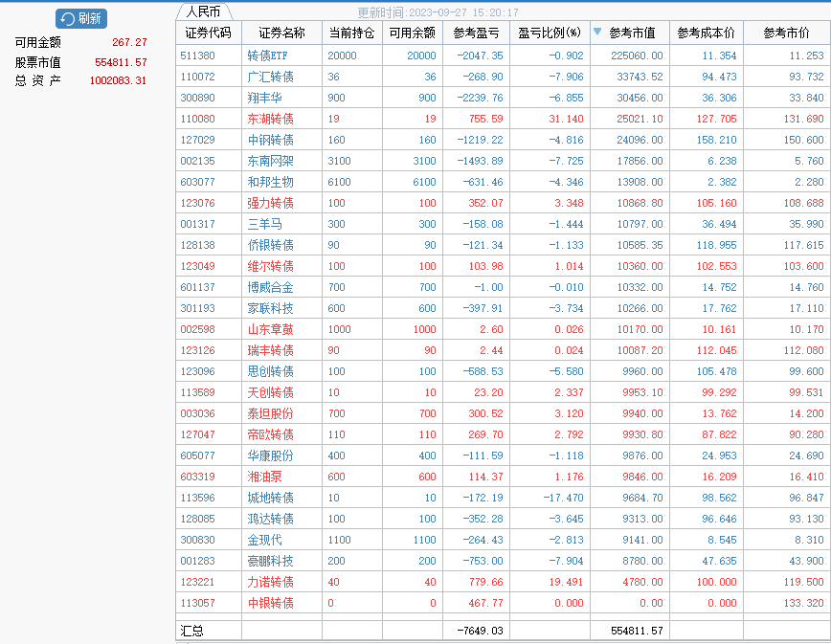Select 金现代 in the holdings
Image resolution: width=831 pixels, height=644 pixels.
264,541
